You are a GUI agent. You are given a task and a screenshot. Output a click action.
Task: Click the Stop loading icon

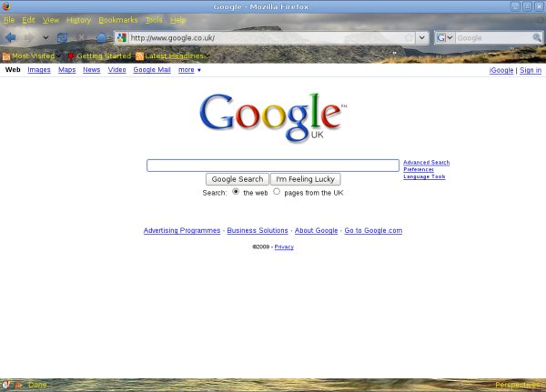(x=82, y=37)
